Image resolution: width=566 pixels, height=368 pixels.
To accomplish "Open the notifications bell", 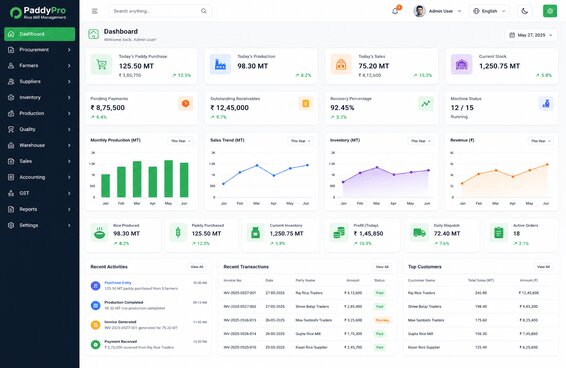I will pos(395,11).
